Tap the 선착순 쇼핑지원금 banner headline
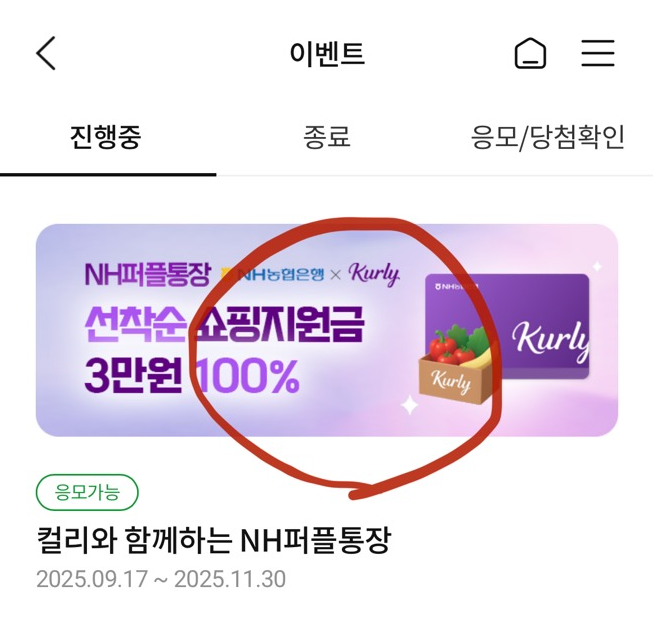Viewport: 653px width, 639px height. (x=225, y=324)
